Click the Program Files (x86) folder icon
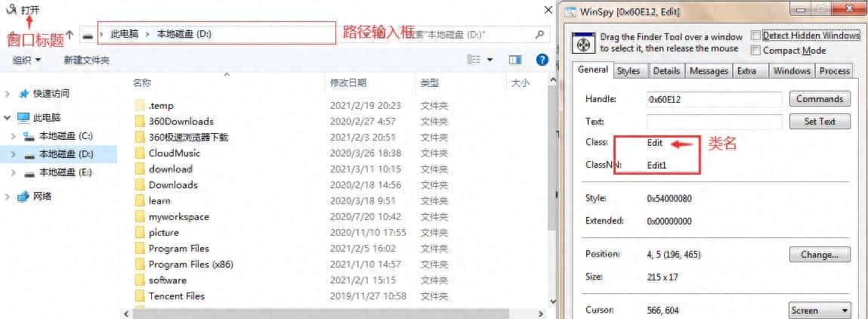The width and height of the screenshot is (868, 319). (x=140, y=265)
